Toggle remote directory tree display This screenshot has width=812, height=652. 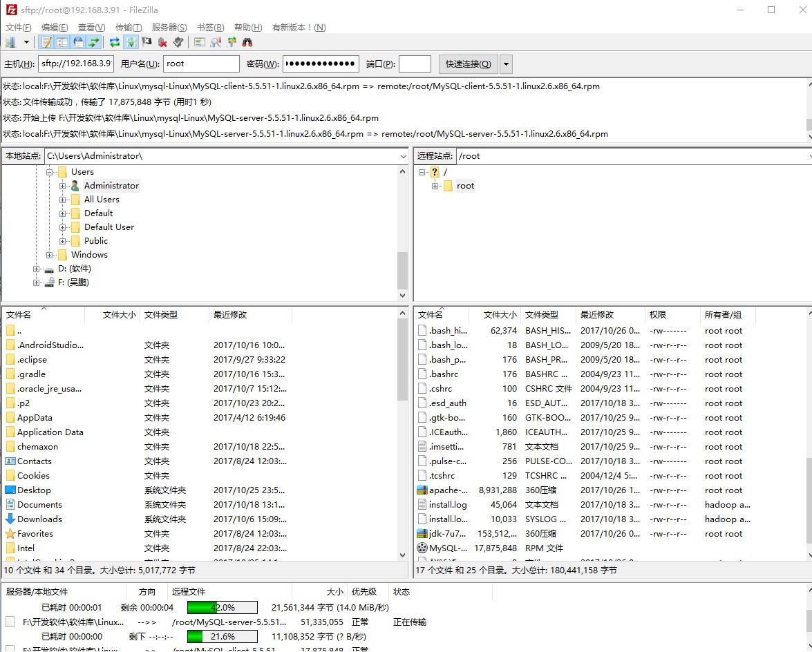point(78,42)
